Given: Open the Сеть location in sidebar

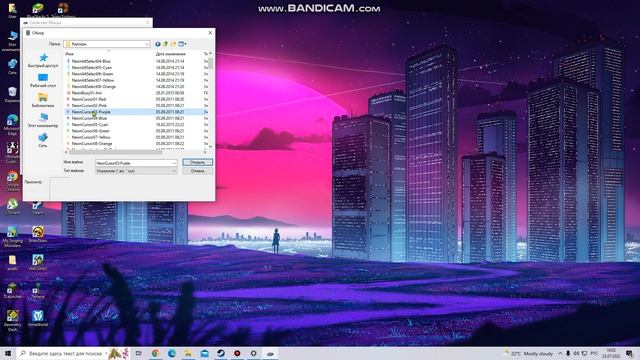Looking at the screenshot, I should click(43, 140).
